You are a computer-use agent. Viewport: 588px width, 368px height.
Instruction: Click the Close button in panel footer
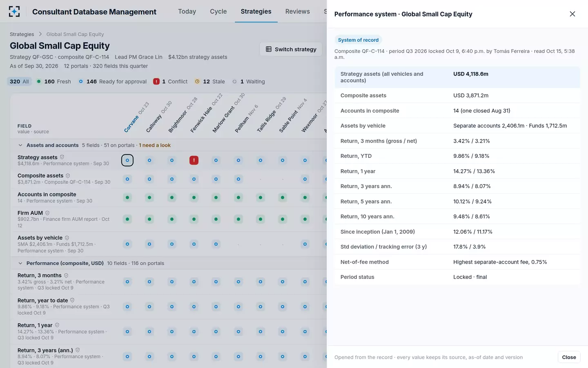pyautogui.click(x=569, y=357)
